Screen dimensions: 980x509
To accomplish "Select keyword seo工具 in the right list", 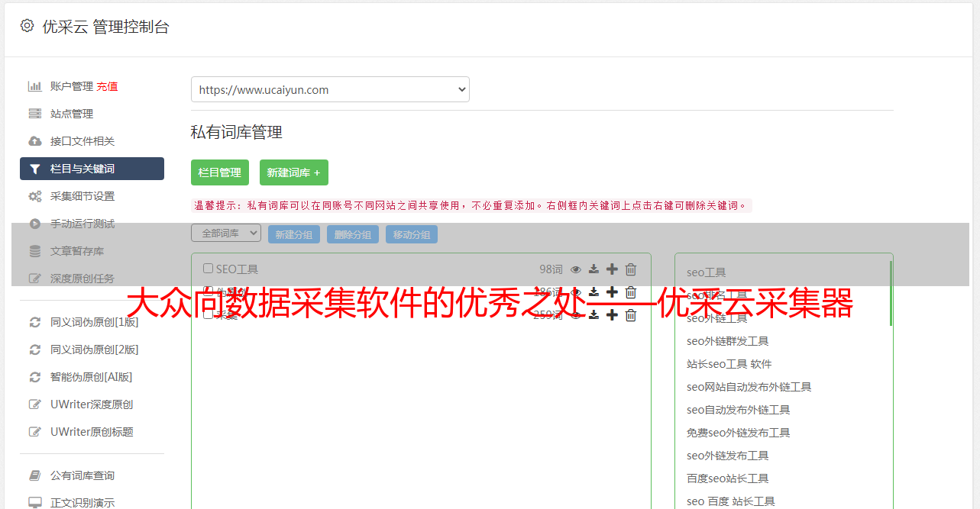I will pos(707,272).
